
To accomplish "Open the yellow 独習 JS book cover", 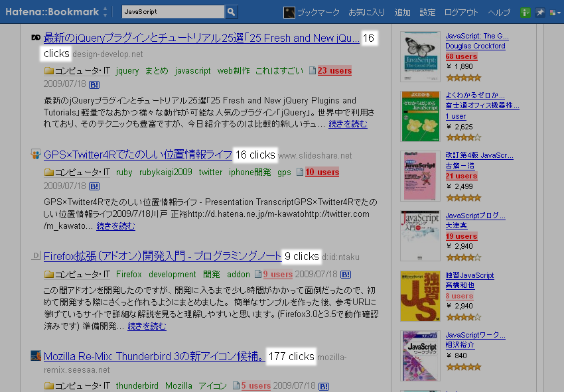I will 420,296.
